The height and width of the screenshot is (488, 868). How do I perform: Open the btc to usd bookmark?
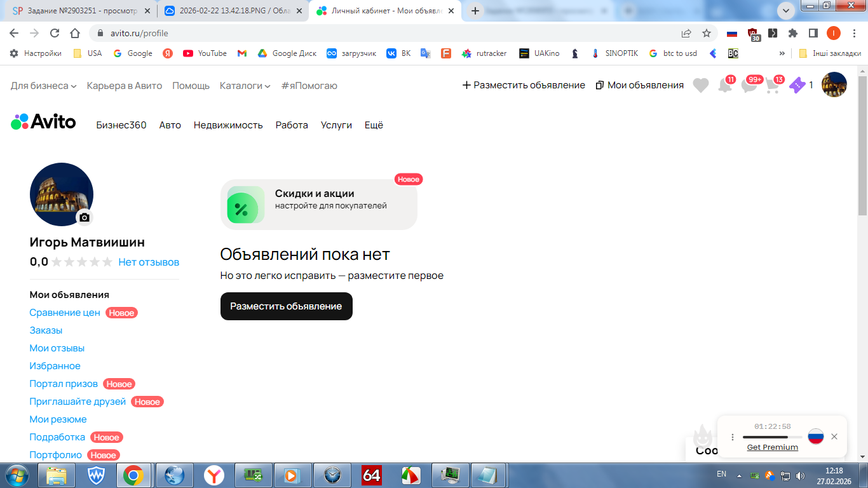(x=673, y=53)
